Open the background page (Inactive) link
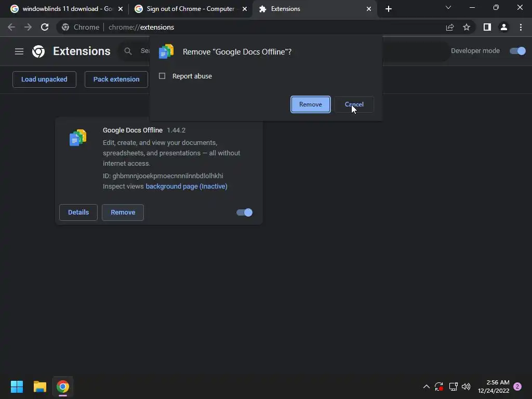This screenshot has width=532, height=399. click(x=187, y=187)
